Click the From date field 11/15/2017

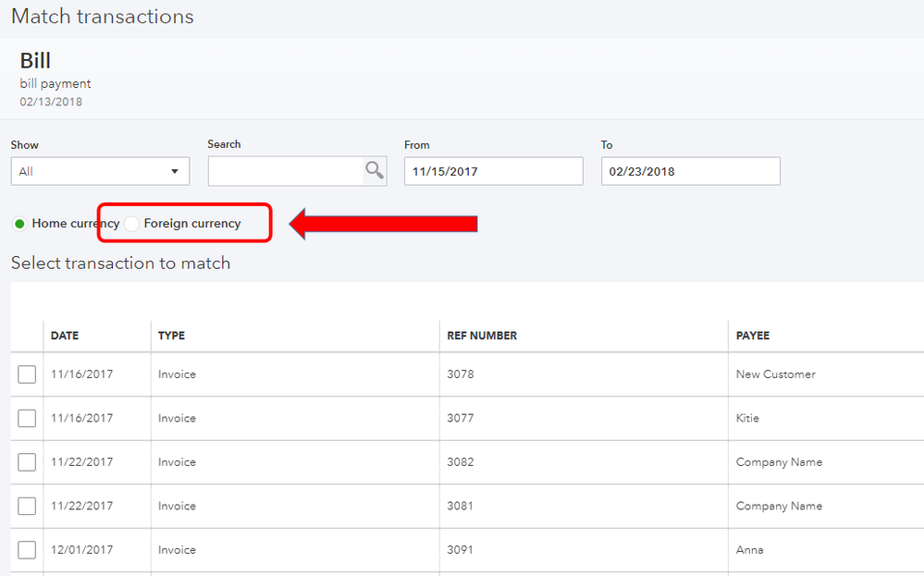(493, 171)
